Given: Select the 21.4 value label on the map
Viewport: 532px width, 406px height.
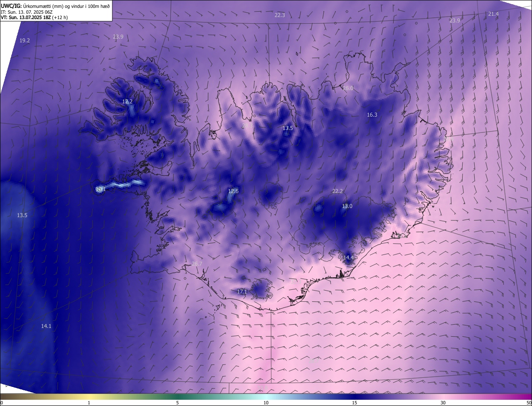Looking at the screenshot, I should coord(493,14).
